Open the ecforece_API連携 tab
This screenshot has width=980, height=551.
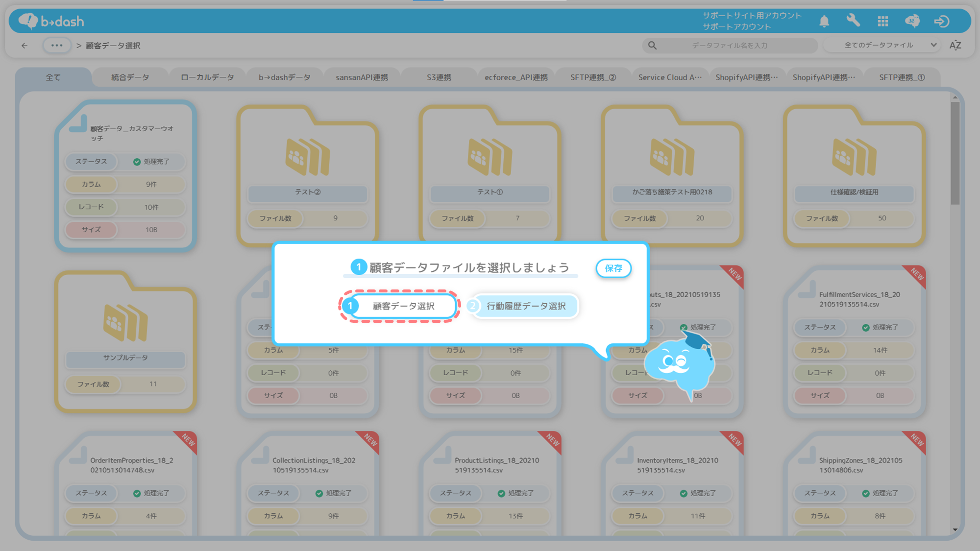tap(516, 77)
